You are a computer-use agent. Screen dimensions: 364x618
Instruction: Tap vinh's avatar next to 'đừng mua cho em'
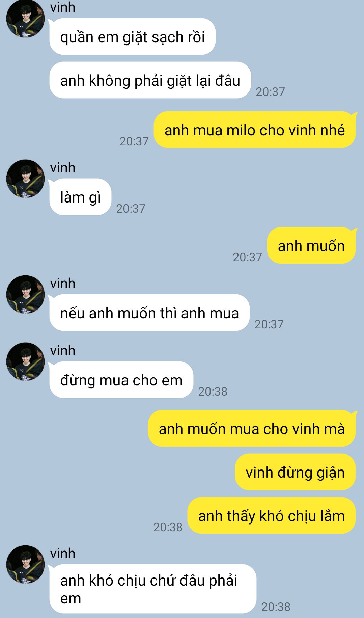click(x=25, y=361)
